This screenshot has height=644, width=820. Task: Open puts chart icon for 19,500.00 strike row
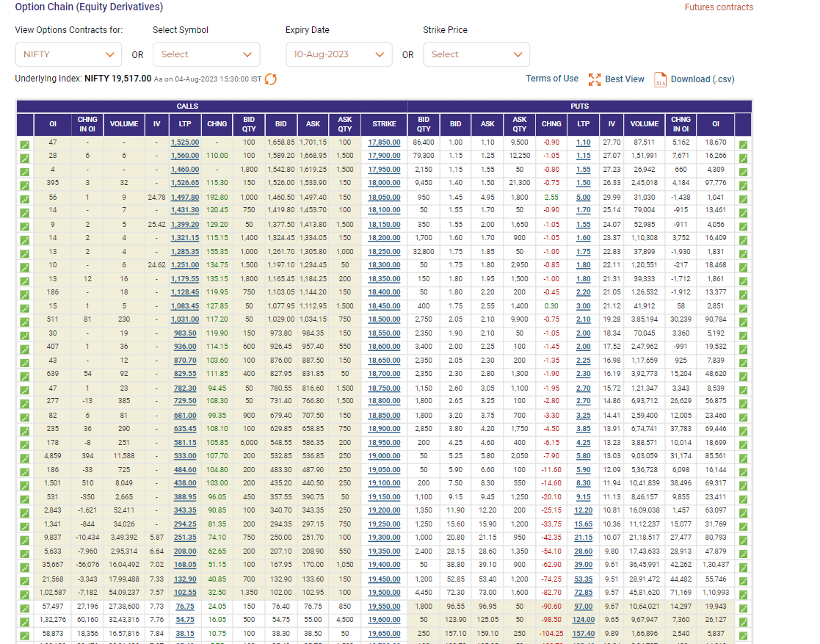point(743,593)
